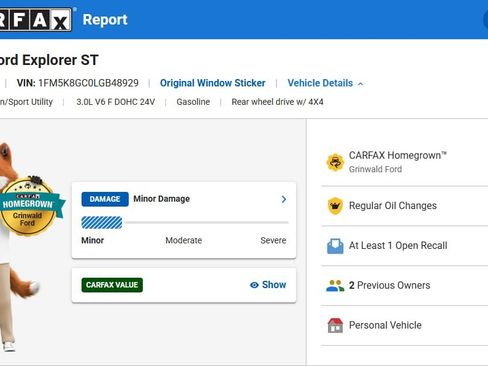The height and width of the screenshot is (366, 488).
Task: Click the blue DAMAGE badge
Action: tap(105, 199)
